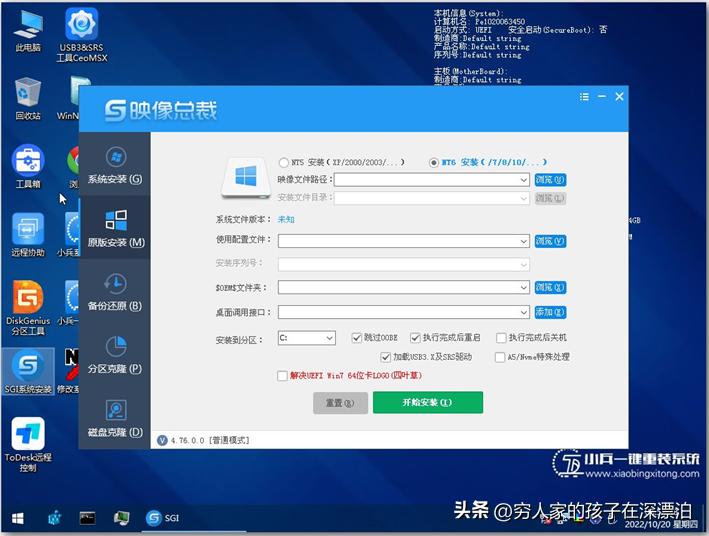Open the DiskGenius 分区工具 desktop icon

28,308
